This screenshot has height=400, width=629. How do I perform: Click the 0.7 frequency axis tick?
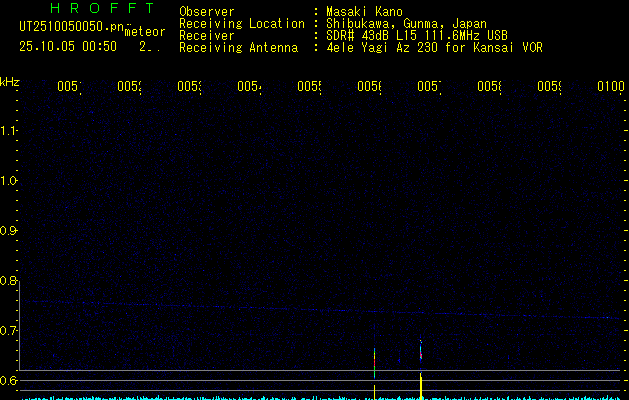tap(10, 331)
